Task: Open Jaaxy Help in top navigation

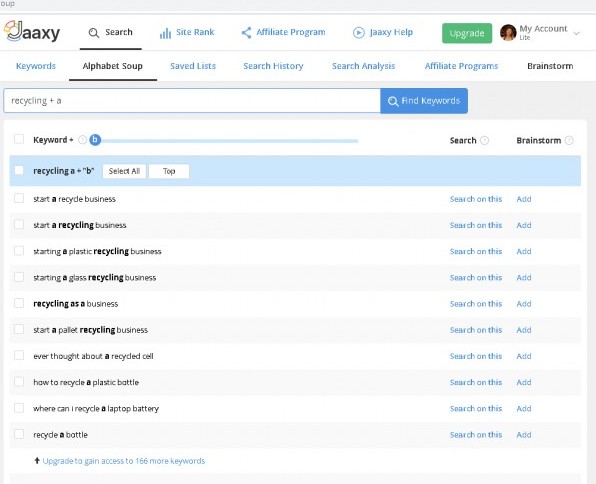Action: [x=383, y=32]
